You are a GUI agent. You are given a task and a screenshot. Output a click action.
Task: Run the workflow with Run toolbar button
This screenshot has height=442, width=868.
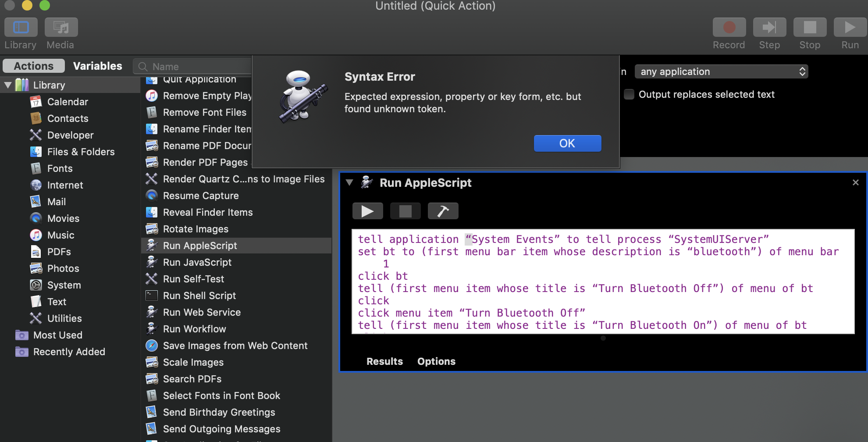pyautogui.click(x=850, y=27)
